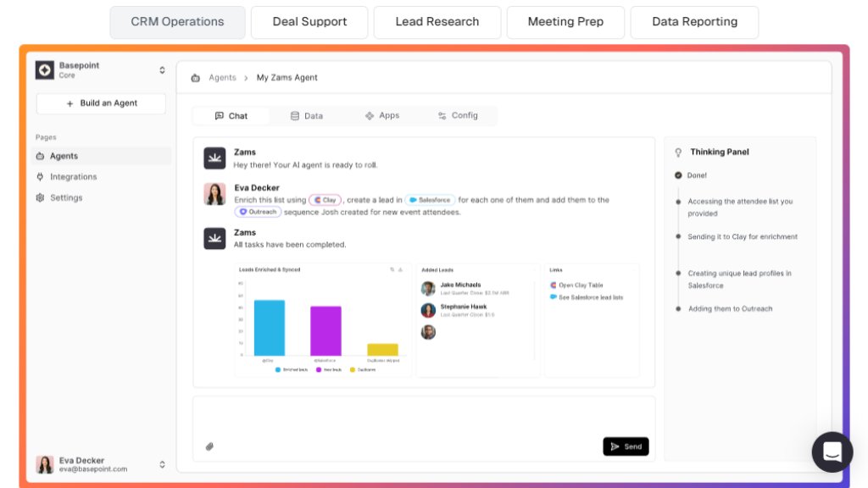Click the Basepoint logo icon
The width and height of the screenshot is (868, 488).
[x=45, y=70]
